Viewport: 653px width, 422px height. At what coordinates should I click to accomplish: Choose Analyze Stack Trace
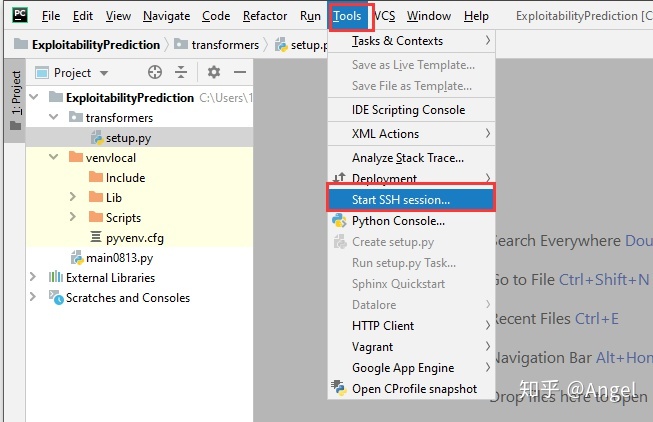pyautogui.click(x=411, y=157)
